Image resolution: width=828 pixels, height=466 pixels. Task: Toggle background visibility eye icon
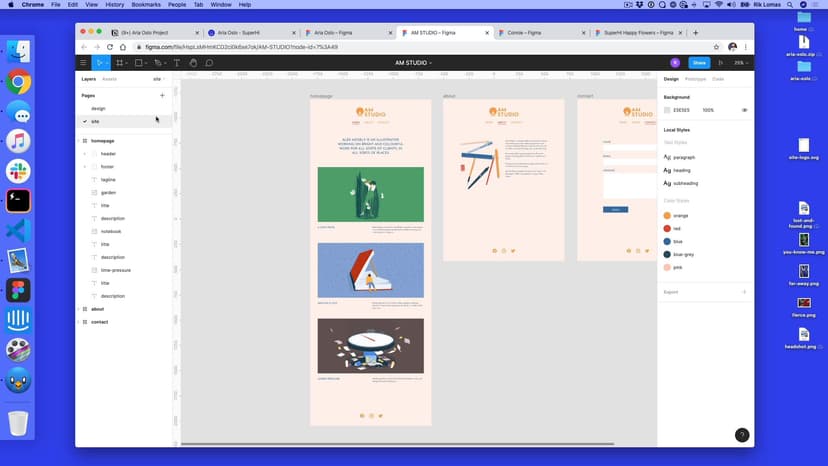click(744, 110)
